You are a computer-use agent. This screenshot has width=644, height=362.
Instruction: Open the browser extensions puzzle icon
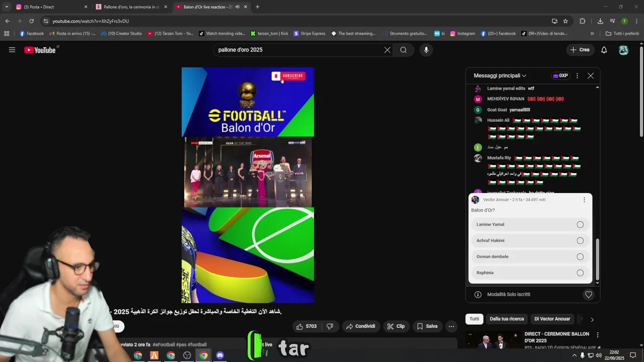(x=583, y=21)
